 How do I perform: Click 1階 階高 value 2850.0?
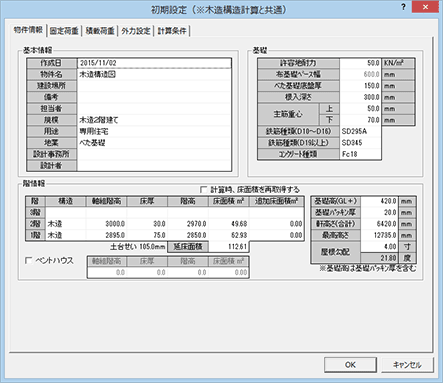188,235
